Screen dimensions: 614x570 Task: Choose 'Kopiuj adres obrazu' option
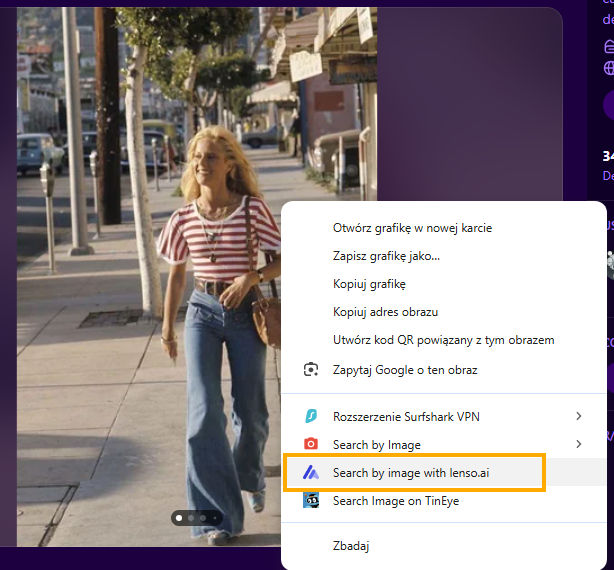click(x=385, y=312)
